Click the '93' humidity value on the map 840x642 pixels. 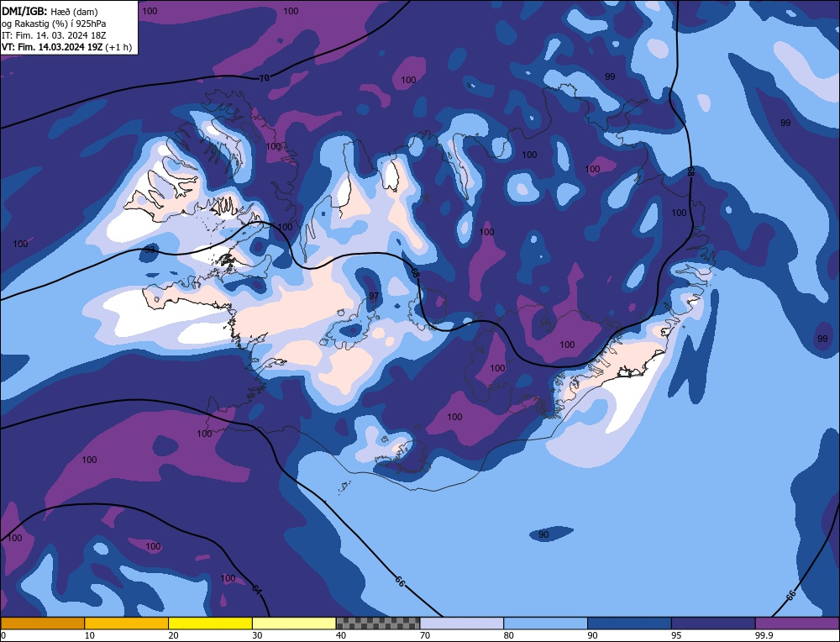(150, 250)
